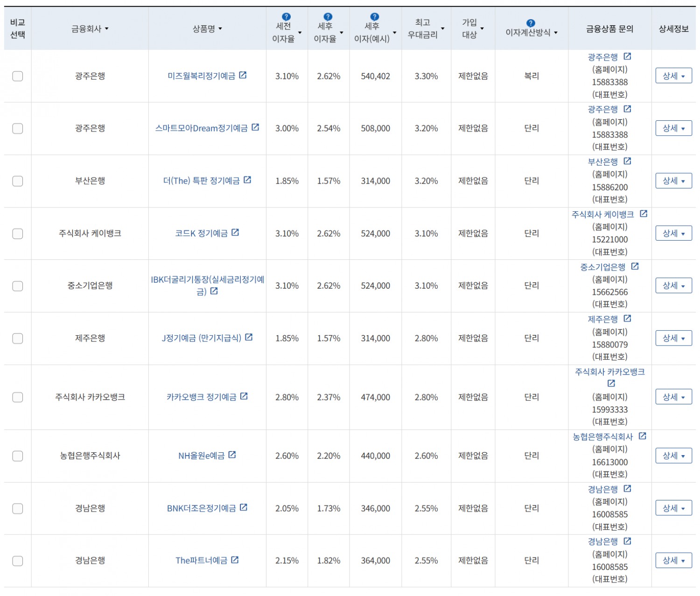
Task: Open 코드K 정기예금 product link
Action: click(x=202, y=233)
